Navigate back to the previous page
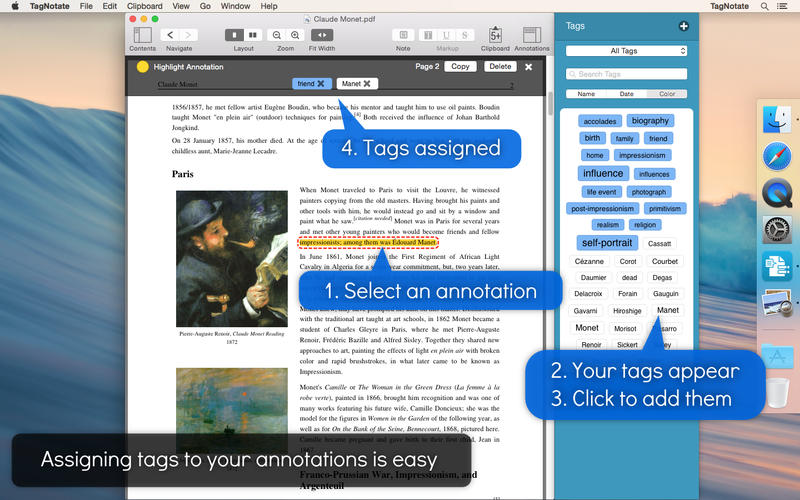 170,35
